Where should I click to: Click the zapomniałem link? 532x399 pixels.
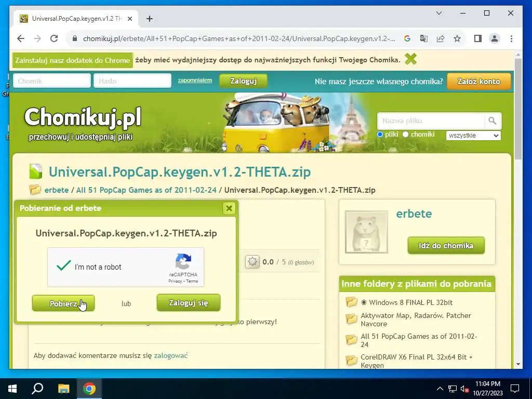[x=195, y=81]
